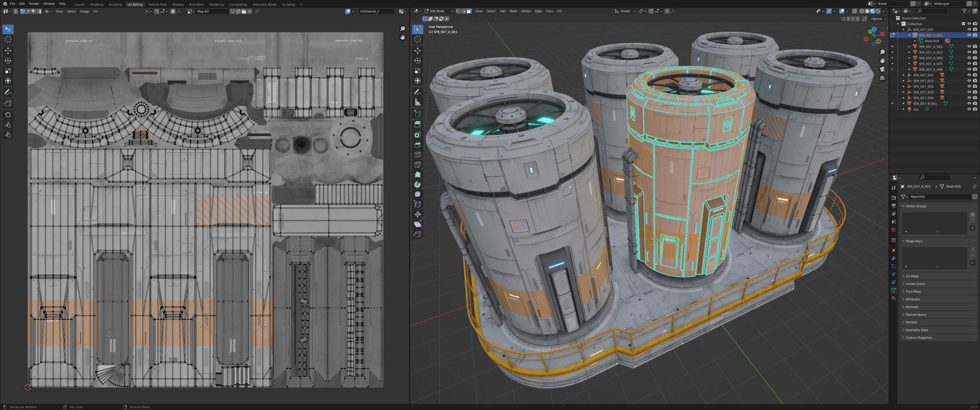Select the Spin tool
Screen dimensions: 980x410
418,184
